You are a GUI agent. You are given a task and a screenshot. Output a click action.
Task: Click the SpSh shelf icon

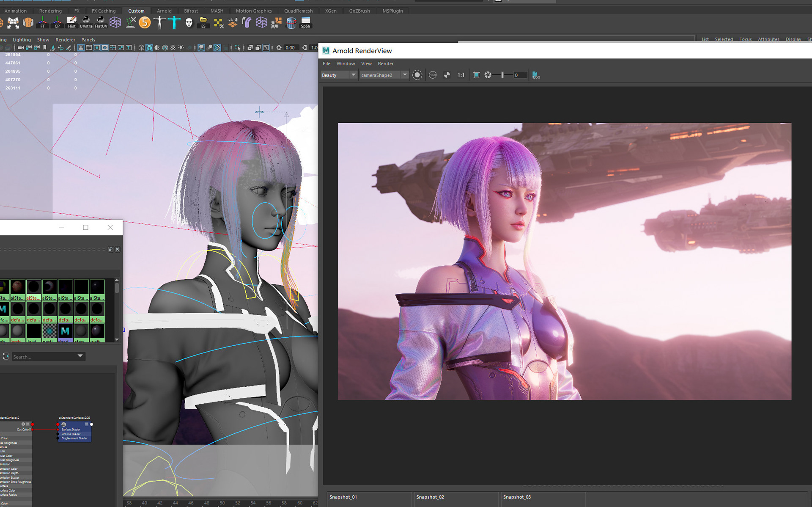point(305,22)
